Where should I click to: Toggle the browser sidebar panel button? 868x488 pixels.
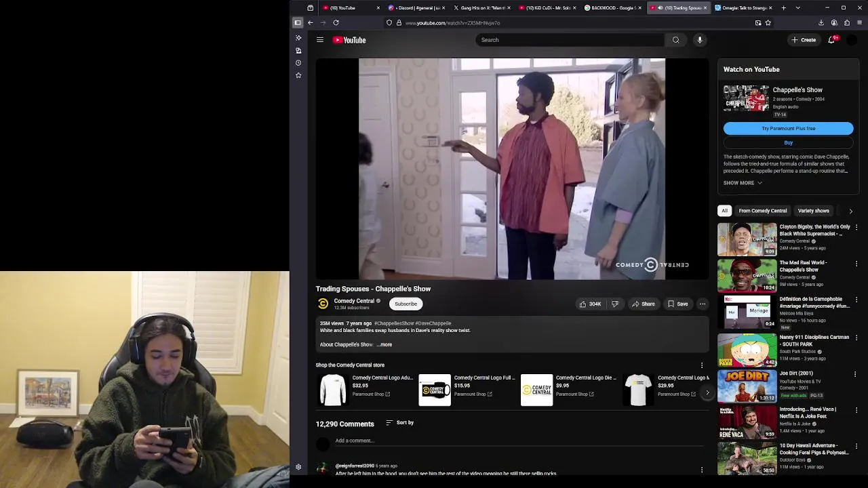[298, 22]
